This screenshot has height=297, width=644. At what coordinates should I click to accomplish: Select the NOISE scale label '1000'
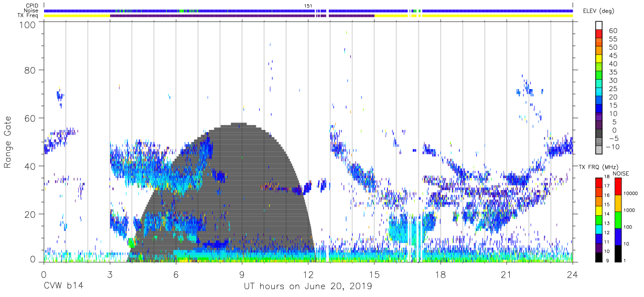(x=630, y=210)
